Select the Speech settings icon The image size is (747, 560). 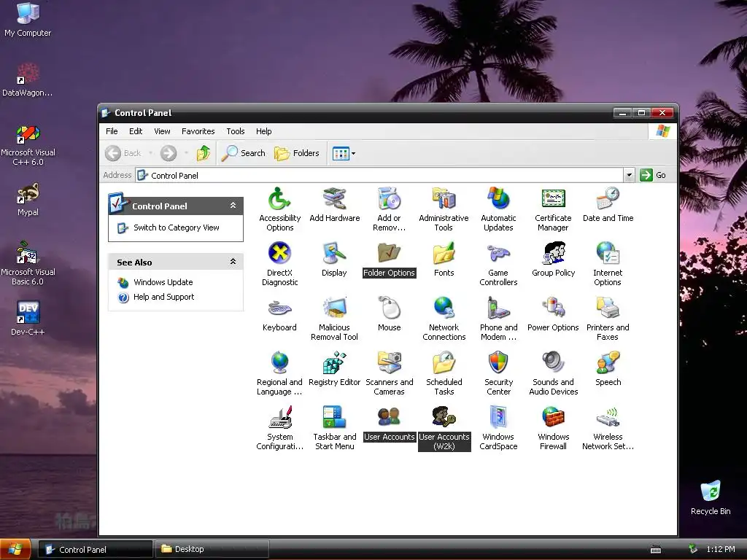(608, 369)
